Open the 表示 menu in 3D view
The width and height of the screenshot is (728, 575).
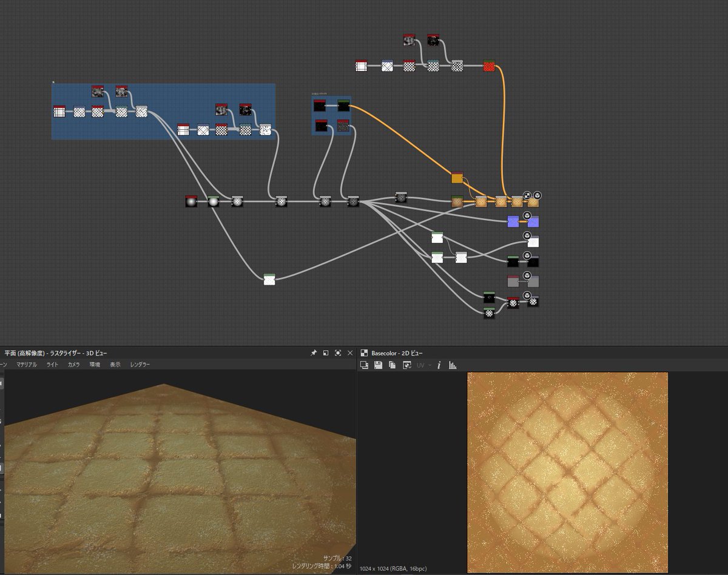click(115, 365)
